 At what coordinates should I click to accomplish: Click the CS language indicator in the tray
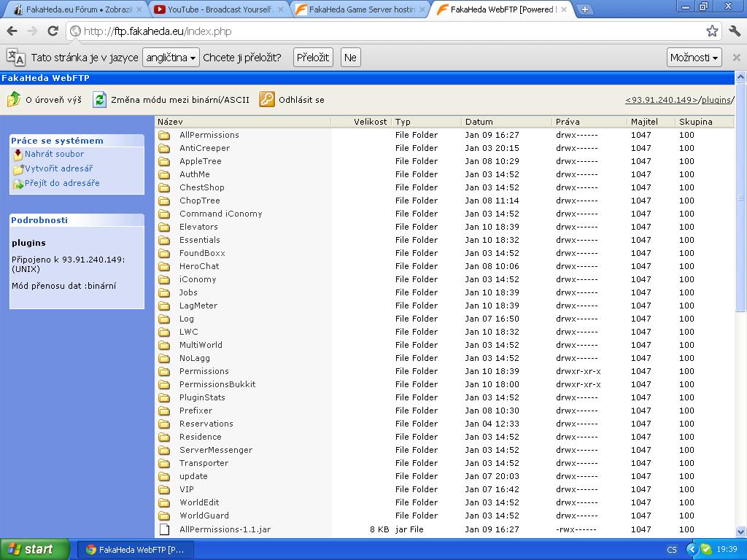(672, 550)
